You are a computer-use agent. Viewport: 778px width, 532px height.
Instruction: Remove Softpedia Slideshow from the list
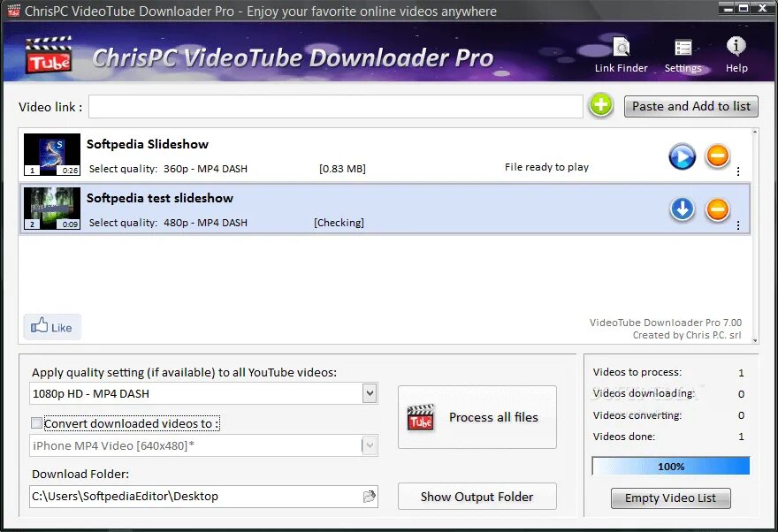pyautogui.click(x=718, y=156)
